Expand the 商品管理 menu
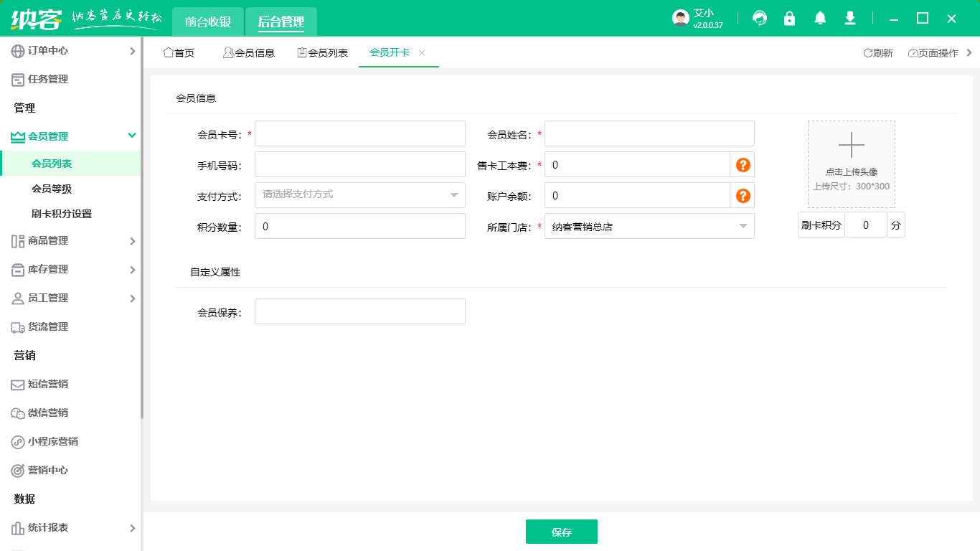The height and width of the screenshot is (551, 980). [x=72, y=241]
